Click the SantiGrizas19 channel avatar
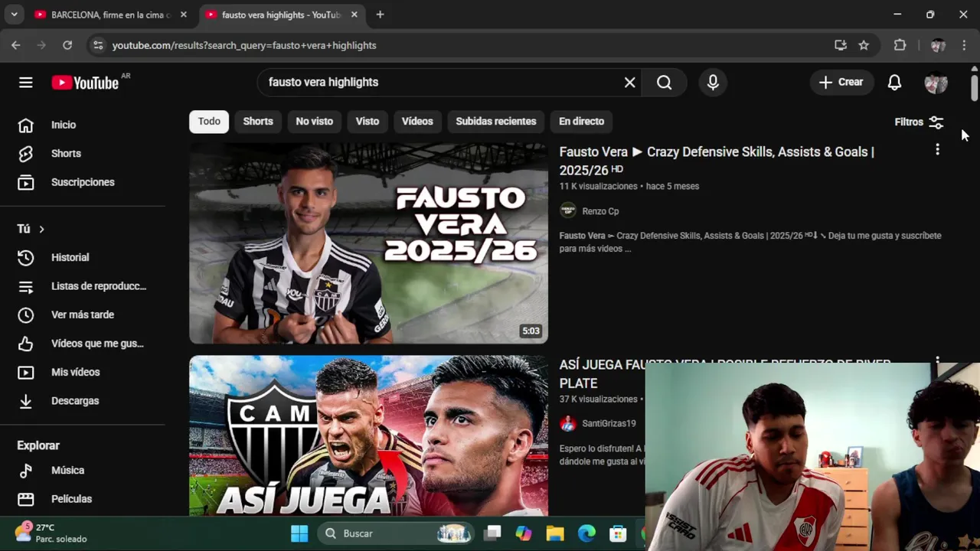Screen dimensions: 980x551 pos(568,423)
